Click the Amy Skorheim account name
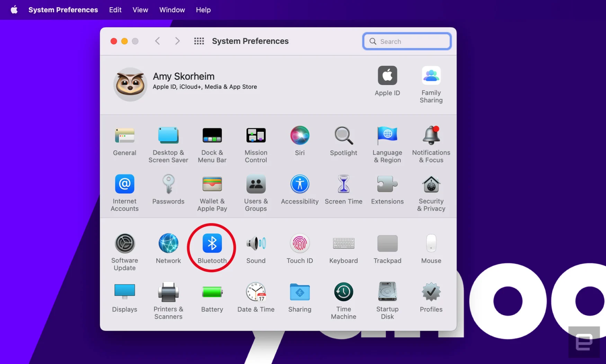Screen dimensions: 606x364 point(184,76)
